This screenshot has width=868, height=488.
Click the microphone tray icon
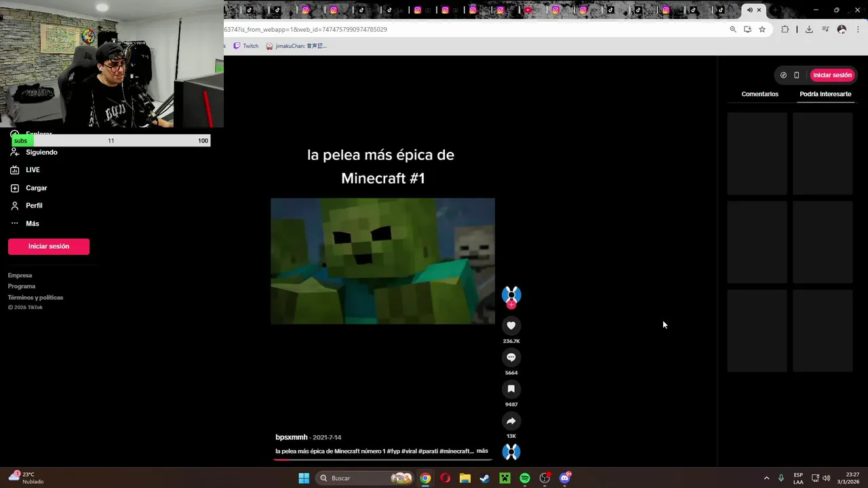(781, 478)
